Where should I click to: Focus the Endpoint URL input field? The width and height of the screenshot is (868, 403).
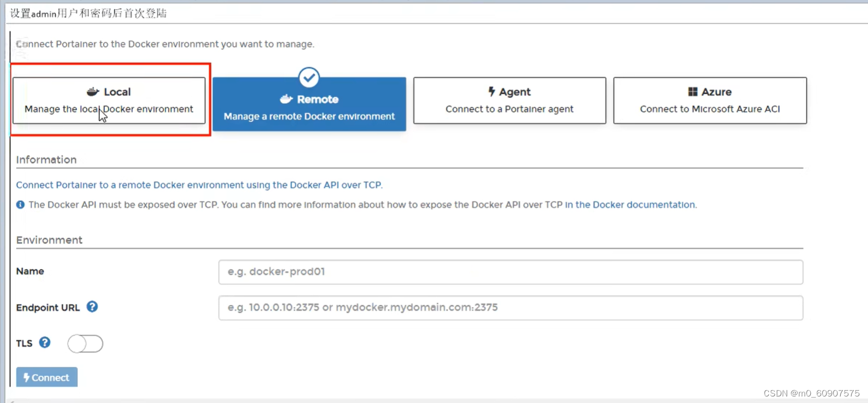click(510, 308)
